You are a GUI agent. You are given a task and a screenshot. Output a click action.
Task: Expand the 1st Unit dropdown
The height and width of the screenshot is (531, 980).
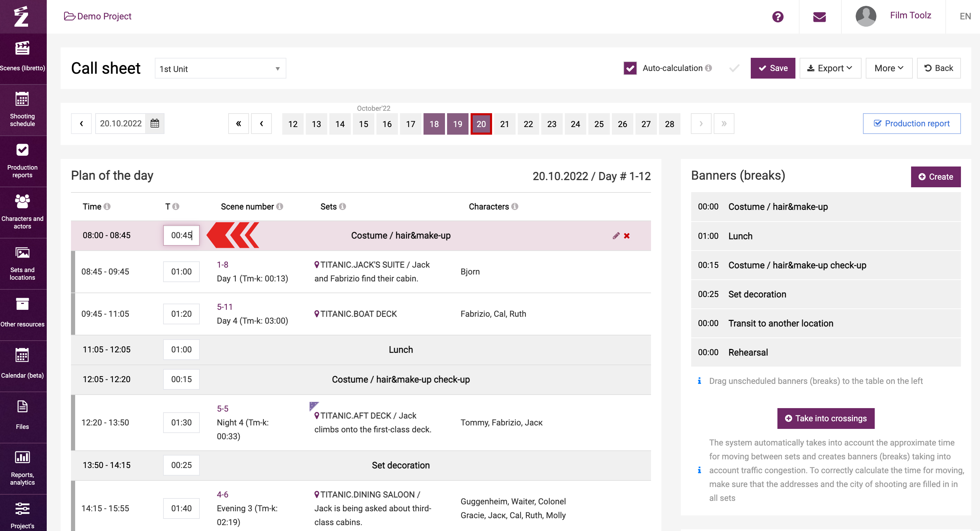coord(220,69)
